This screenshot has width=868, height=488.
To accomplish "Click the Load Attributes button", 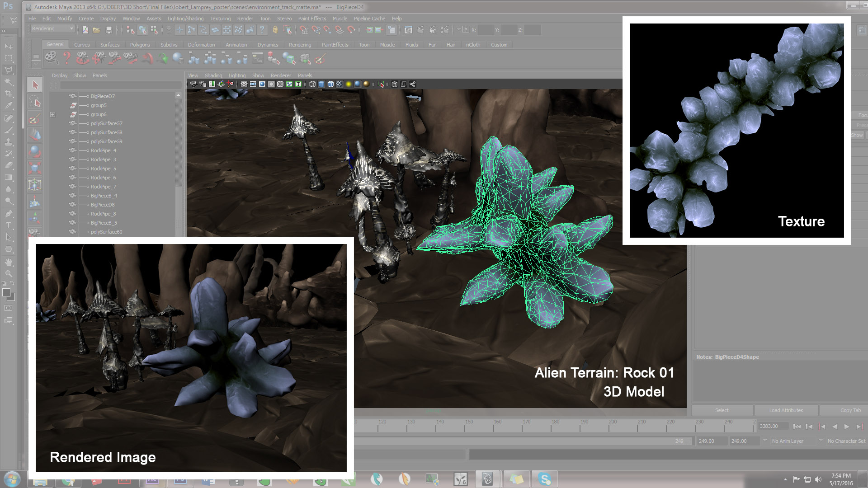I will pyautogui.click(x=786, y=410).
